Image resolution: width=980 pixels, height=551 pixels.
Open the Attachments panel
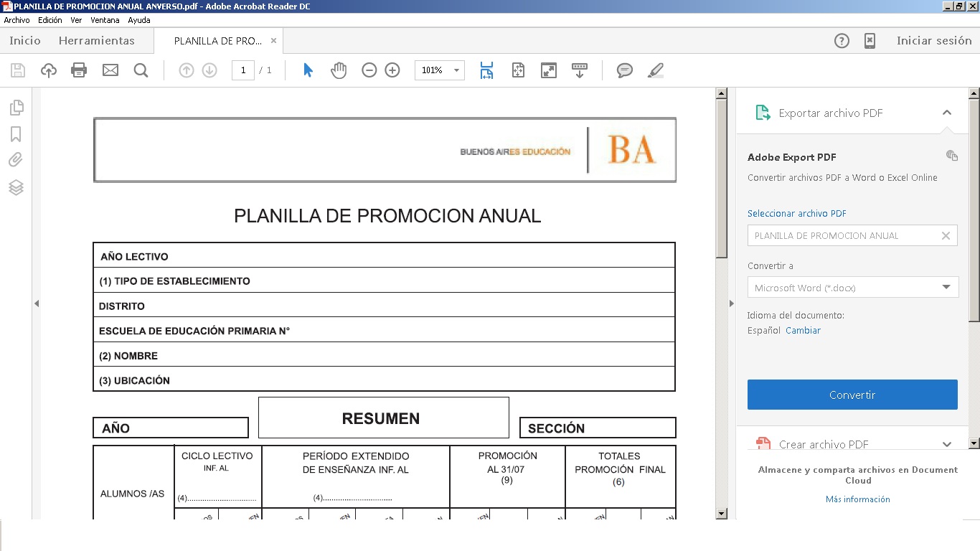[17, 160]
